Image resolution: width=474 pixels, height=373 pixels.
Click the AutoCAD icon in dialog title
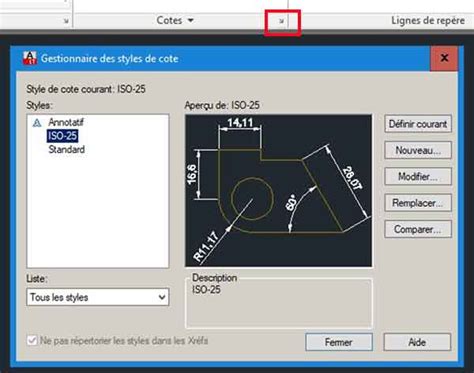30,58
